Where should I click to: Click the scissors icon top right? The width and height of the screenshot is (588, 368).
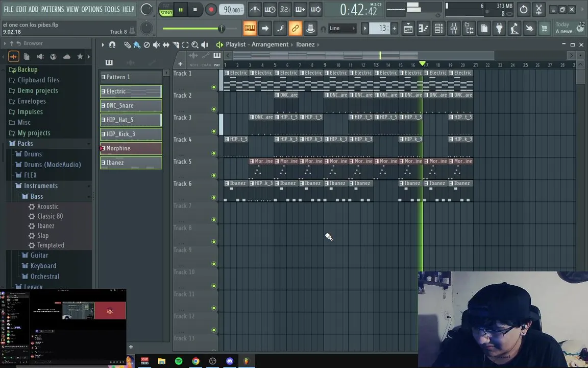pyautogui.click(x=538, y=9)
